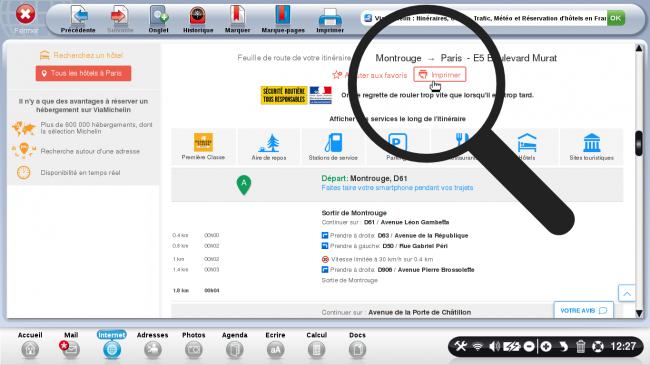Click the Prendre à gauche D50 Rue Gabriel Péri step

384,246
